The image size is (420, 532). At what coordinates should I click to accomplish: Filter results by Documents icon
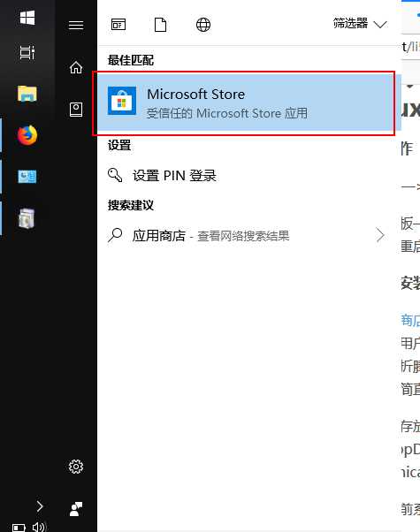point(160,25)
